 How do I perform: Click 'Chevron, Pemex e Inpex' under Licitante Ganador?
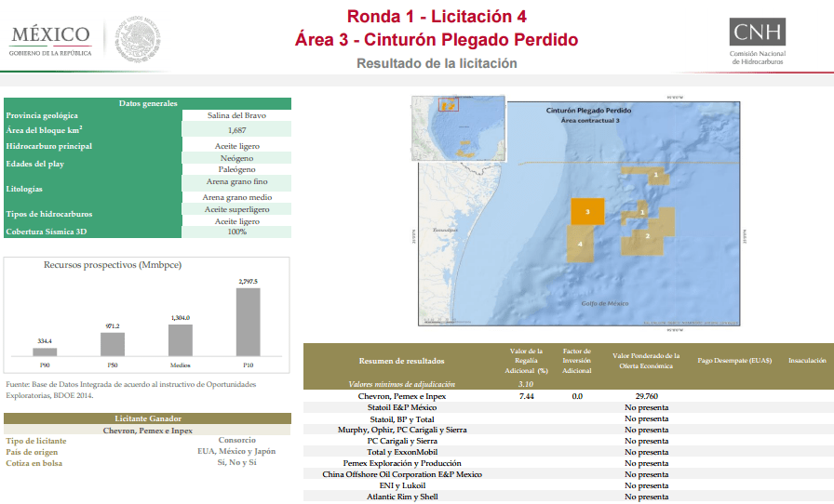coord(148,431)
